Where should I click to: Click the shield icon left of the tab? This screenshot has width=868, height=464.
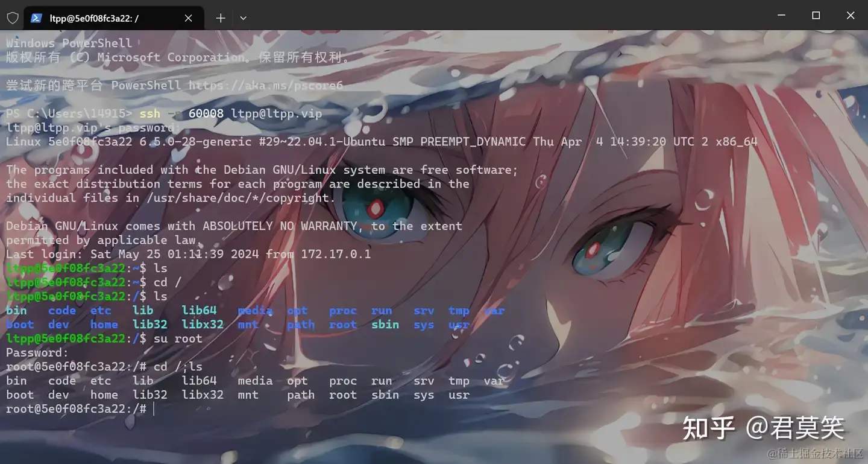coord(13,18)
